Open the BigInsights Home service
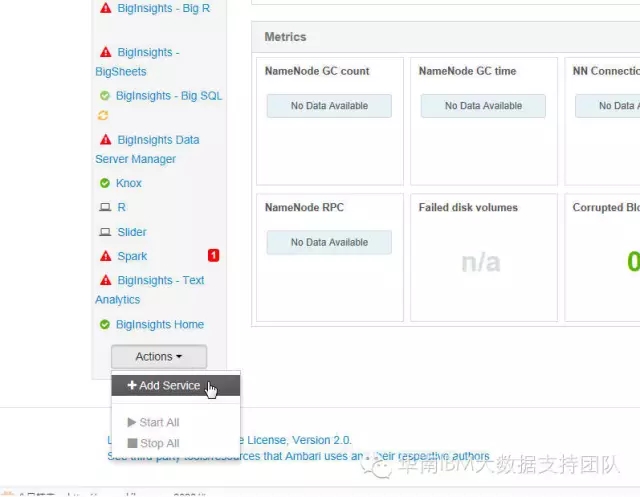The height and width of the screenshot is (497, 640). 160,324
